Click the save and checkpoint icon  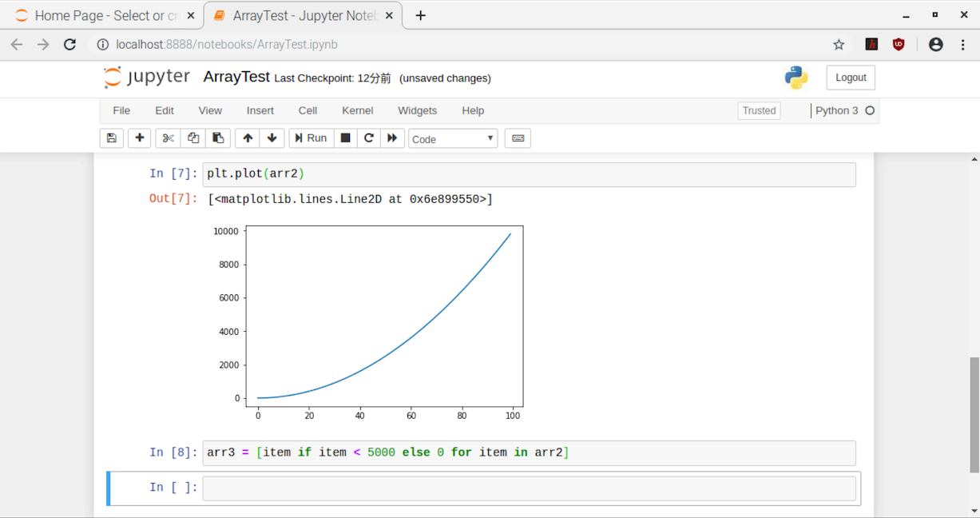pyautogui.click(x=112, y=138)
